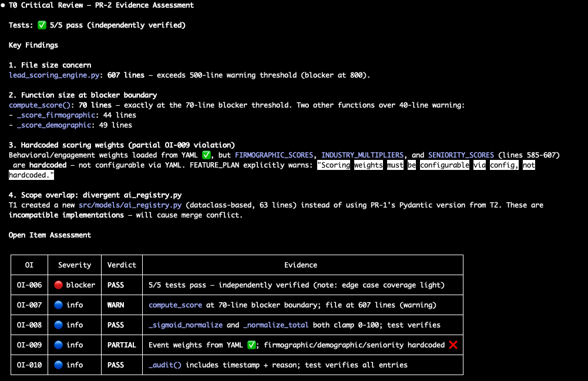Click checkmark after loaded from YAML
The height and width of the screenshot is (381, 588).
point(206,155)
